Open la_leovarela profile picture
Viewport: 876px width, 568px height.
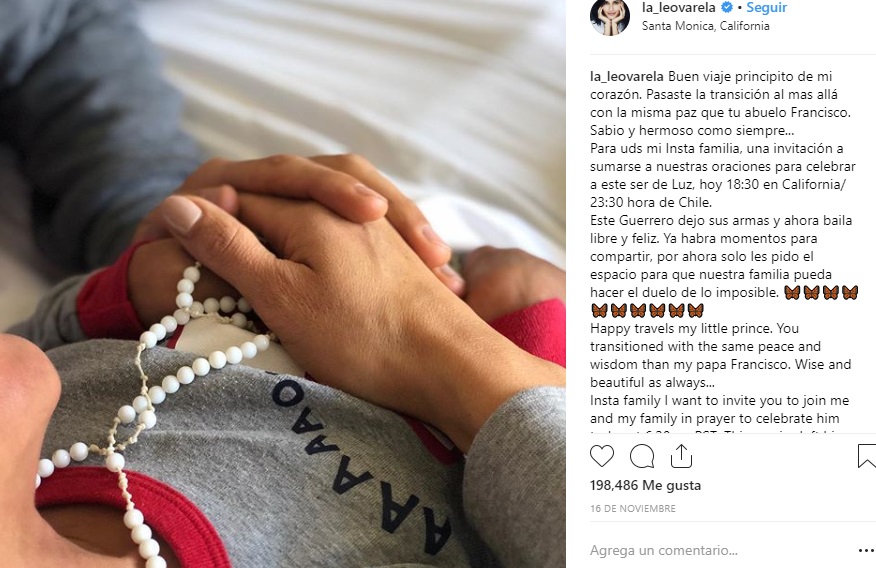610,17
